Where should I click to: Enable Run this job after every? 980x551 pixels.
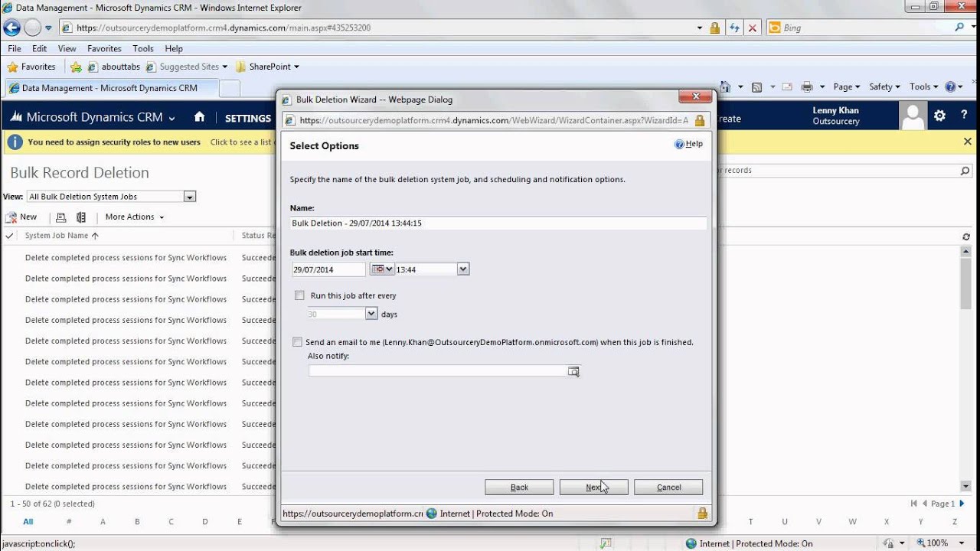click(x=299, y=295)
